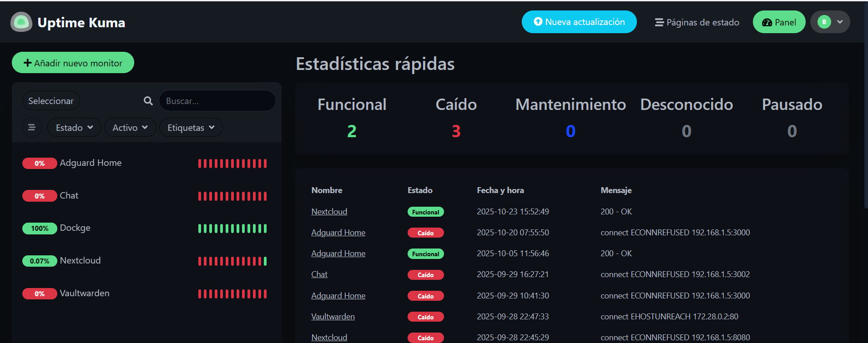The height and width of the screenshot is (343, 868).
Task: Open Adguard Home link dated 2025-09-29
Action: coord(338,296)
